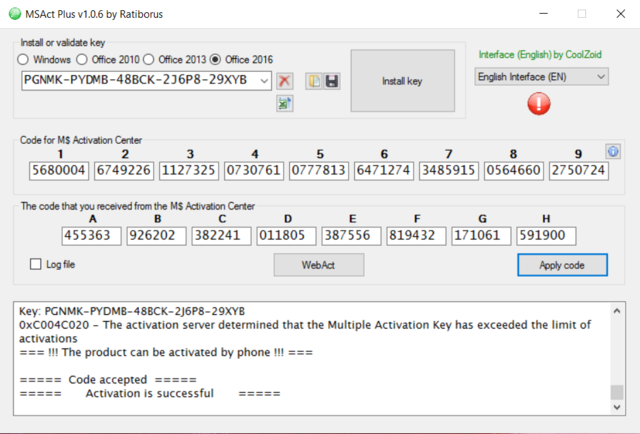Click the 'Activation is successful' log line
640x434 pixels.
pyautogui.click(x=150, y=394)
